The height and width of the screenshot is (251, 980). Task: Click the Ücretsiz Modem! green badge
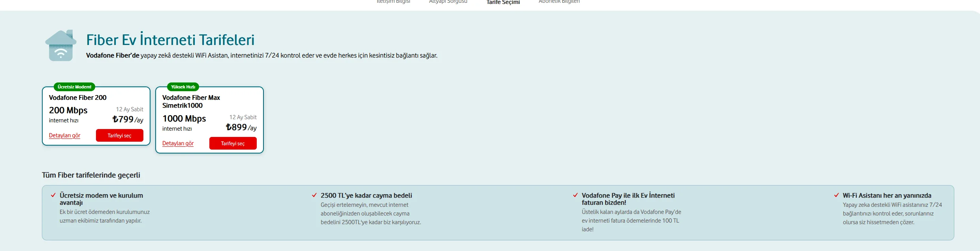point(74,87)
